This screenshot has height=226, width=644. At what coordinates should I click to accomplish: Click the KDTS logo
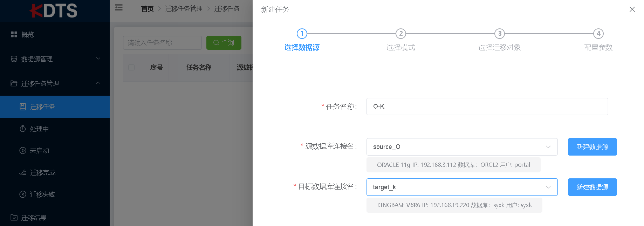54,11
